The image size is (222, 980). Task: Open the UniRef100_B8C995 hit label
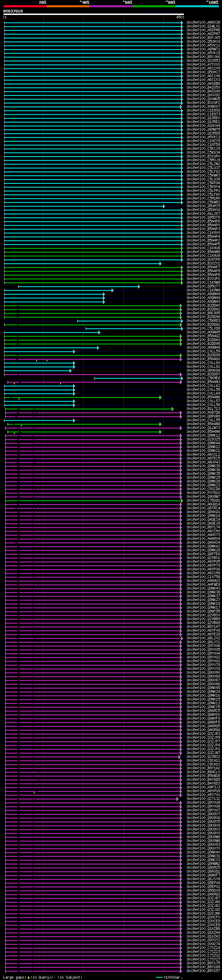203,313
